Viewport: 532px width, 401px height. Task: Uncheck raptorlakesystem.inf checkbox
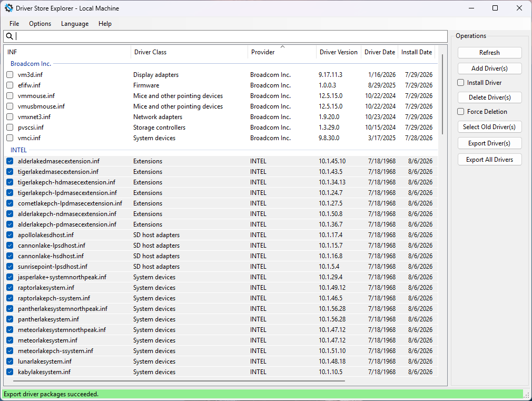(10, 288)
